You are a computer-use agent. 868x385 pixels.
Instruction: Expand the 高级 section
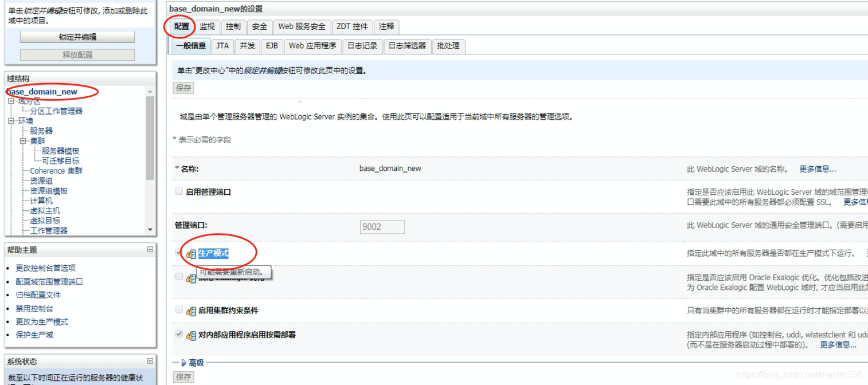point(183,363)
